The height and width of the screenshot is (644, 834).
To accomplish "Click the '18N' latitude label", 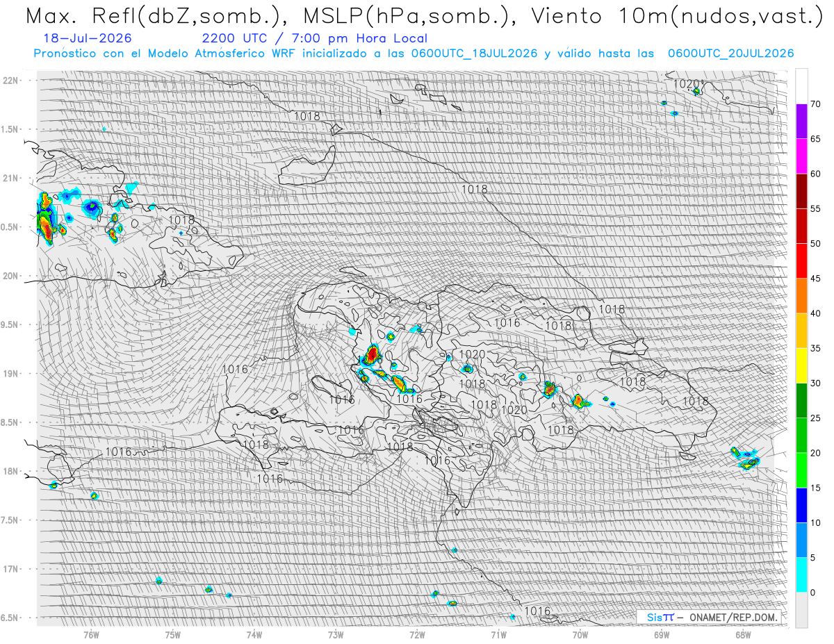I will coord(10,471).
